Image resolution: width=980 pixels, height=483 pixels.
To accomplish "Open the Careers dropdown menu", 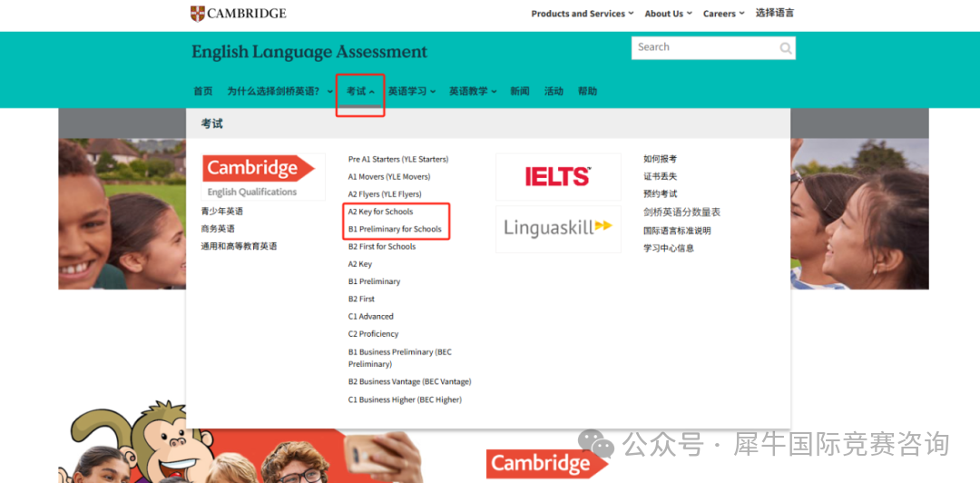I will click(723, 14).
